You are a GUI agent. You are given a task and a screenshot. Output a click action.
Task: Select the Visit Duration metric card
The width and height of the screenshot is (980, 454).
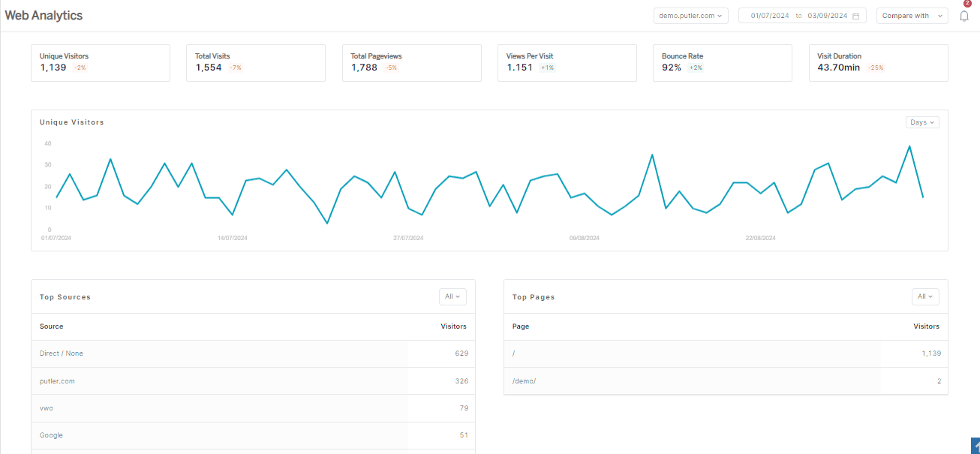tap(878, 63)
